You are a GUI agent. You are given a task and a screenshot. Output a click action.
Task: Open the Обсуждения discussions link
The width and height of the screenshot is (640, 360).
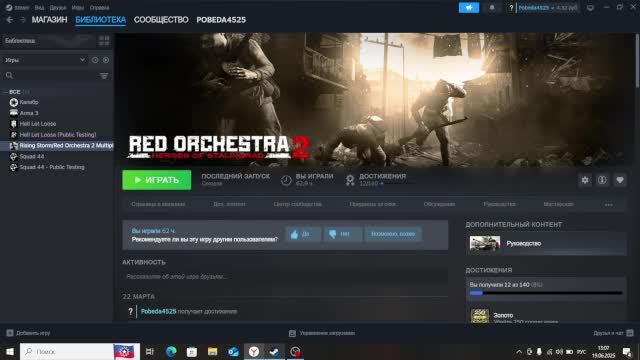(x=439, y=204)
